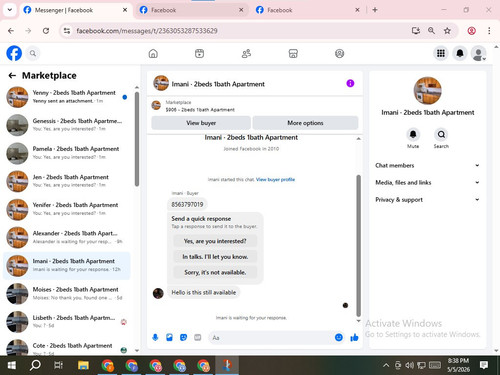This screenshot has height=375, width=500.
Task: Open the Windows notification center icon
Action: coord(484,365)
